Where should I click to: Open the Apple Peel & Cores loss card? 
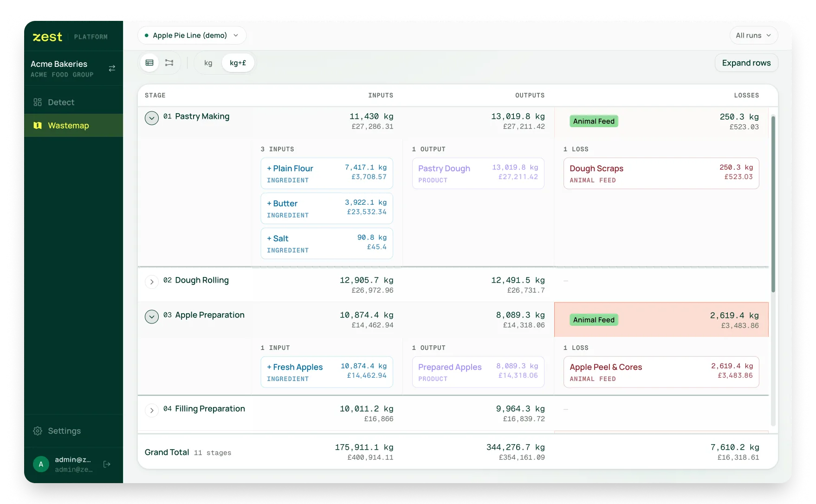coord(661,372)
